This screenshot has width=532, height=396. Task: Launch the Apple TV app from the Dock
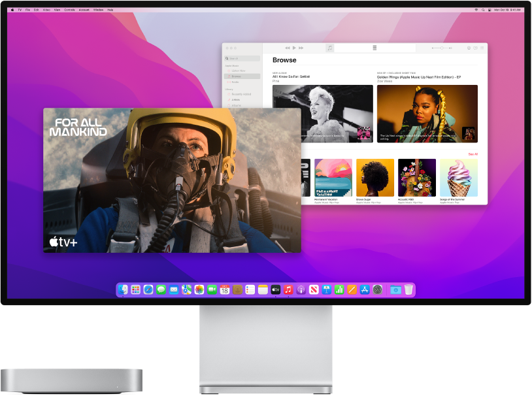(x=276, y=291)
